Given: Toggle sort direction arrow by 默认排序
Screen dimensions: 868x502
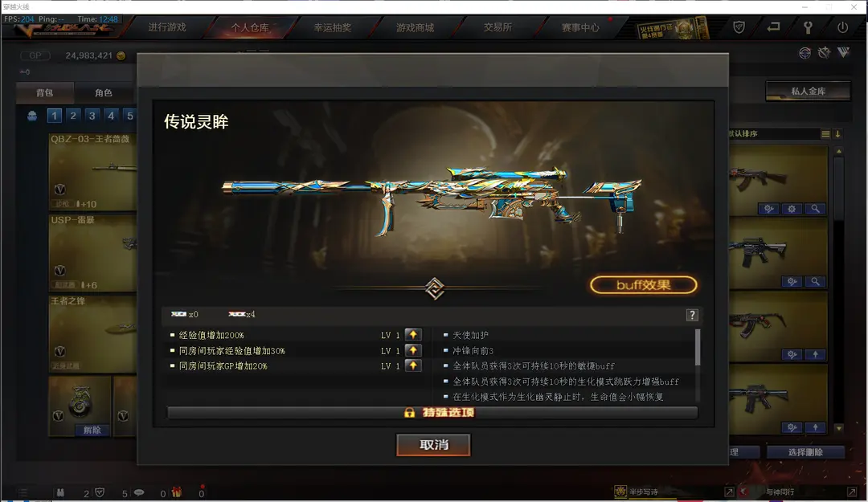Looking at the screenshot, I should point(837,134).
